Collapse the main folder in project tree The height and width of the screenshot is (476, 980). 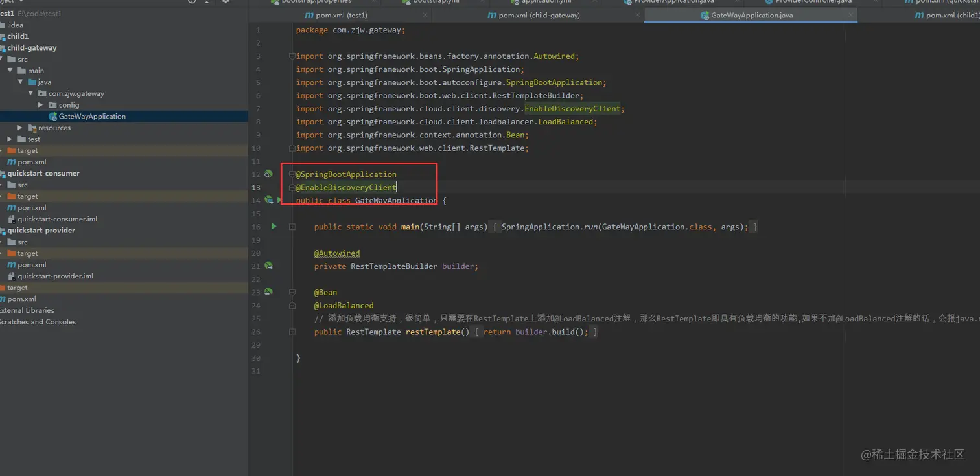[x=10, y=71]
